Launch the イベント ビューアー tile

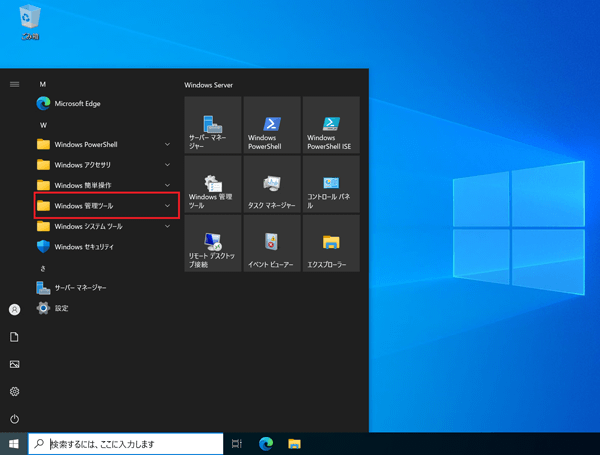[271, 243]
